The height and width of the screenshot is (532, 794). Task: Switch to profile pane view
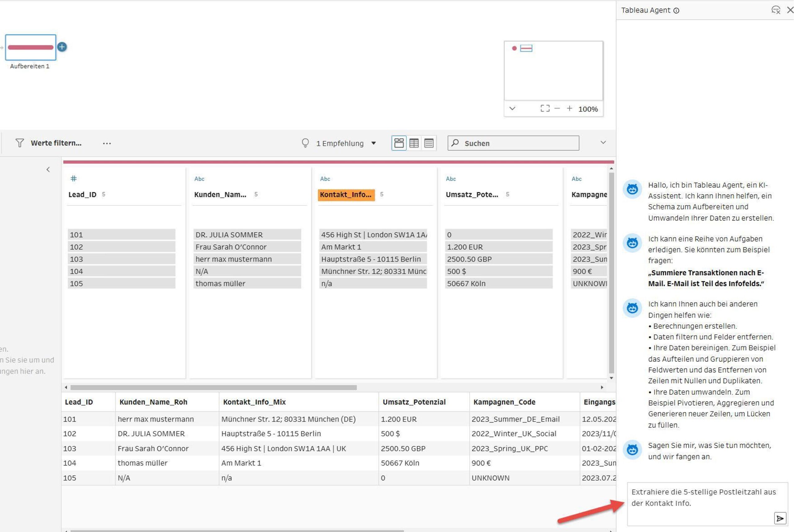(x=399, y=143)
